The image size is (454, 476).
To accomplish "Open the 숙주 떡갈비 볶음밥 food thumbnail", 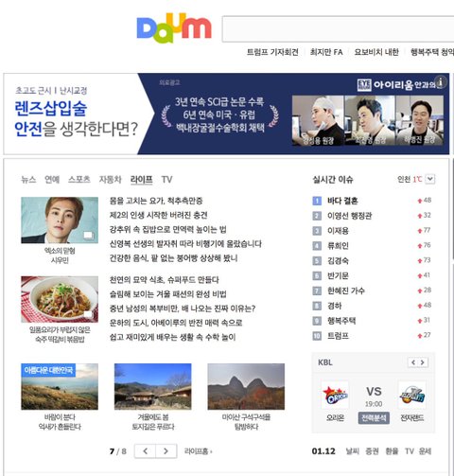I will 60,299.
